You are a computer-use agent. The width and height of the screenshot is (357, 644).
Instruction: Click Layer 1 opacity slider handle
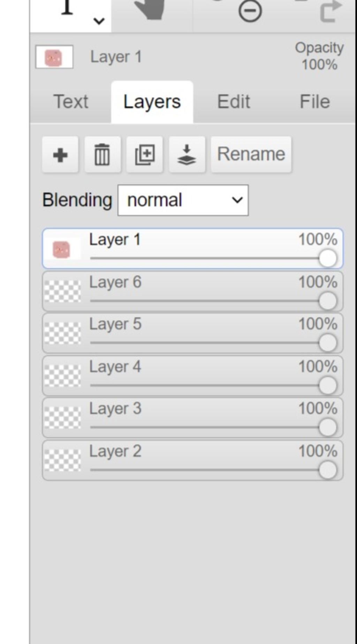tap(328, 259)
